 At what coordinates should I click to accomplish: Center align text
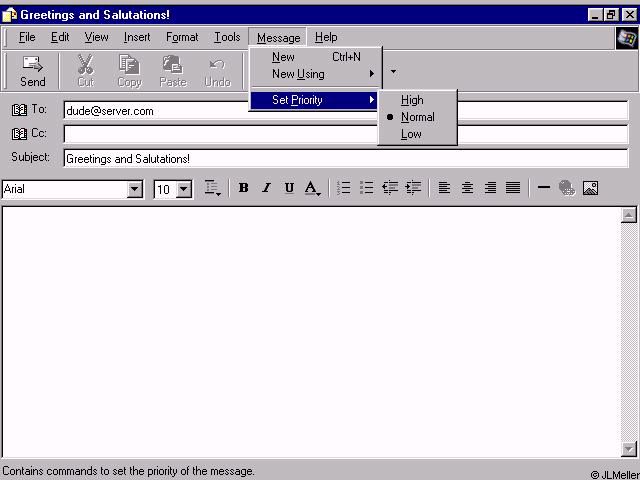coord(467,188)
